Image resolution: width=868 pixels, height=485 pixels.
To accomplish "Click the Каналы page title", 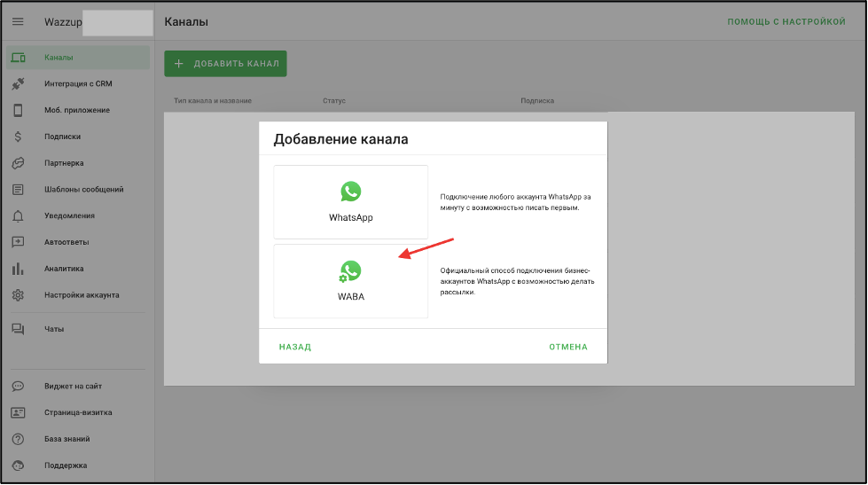I will [186, 22].
